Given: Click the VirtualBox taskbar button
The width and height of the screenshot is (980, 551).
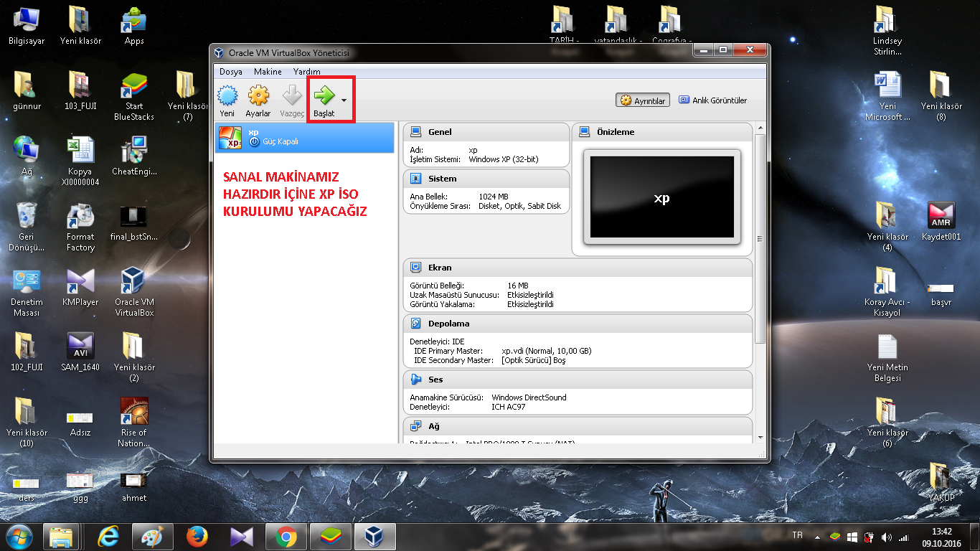Looking at the screenshot, I should click(374, 537).
